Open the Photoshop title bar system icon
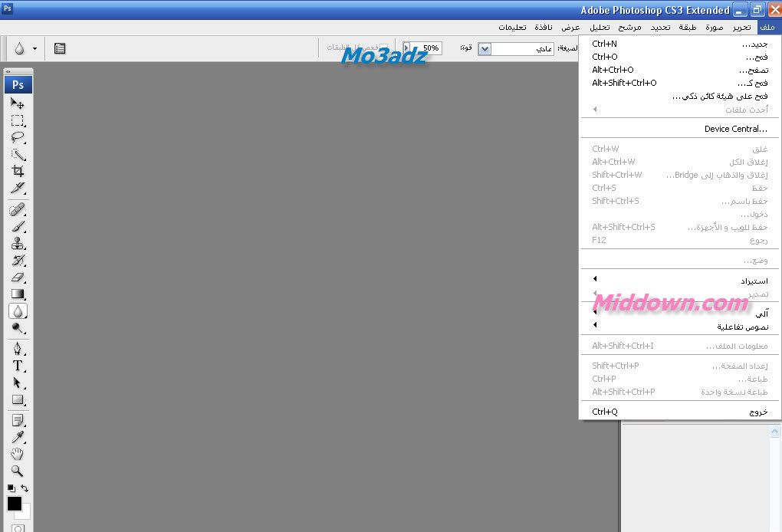Screen dimensions: 782x532 (7, 8)
